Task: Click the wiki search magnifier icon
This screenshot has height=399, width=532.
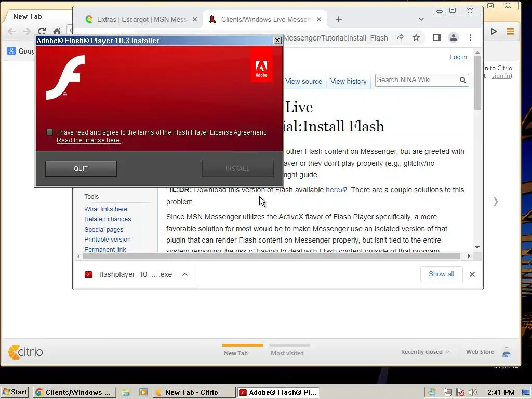Action: pyautogui.click(x=463, y=80)
